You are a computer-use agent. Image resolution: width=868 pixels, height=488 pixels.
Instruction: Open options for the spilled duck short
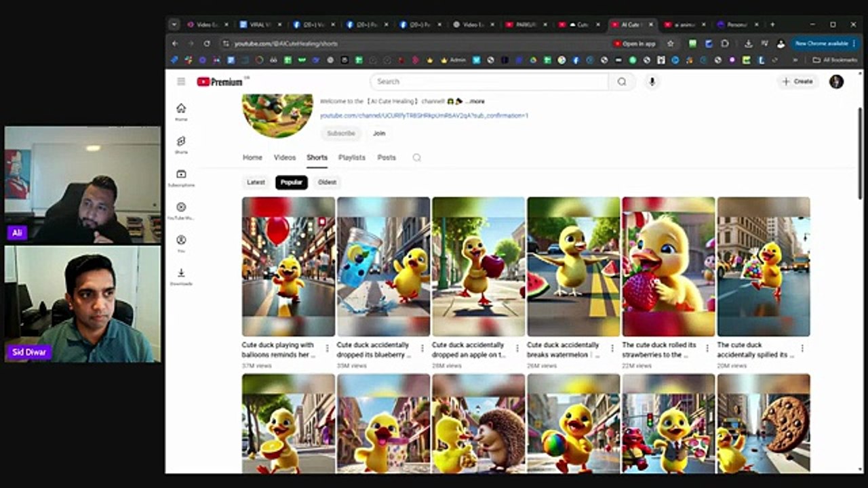[x=802, y=348]
